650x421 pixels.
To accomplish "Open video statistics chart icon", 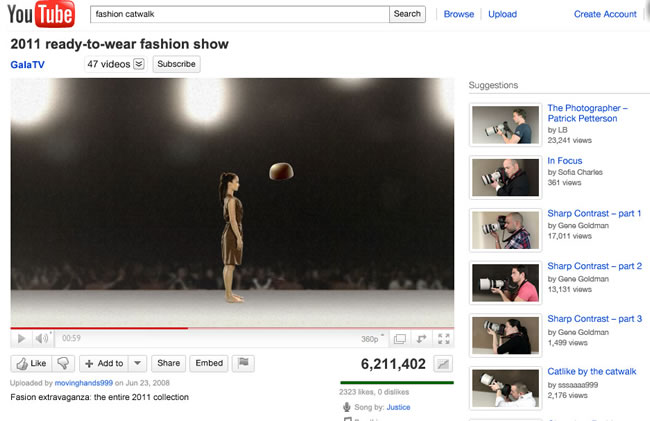I will pyautogui.click(x=444, y=363).
